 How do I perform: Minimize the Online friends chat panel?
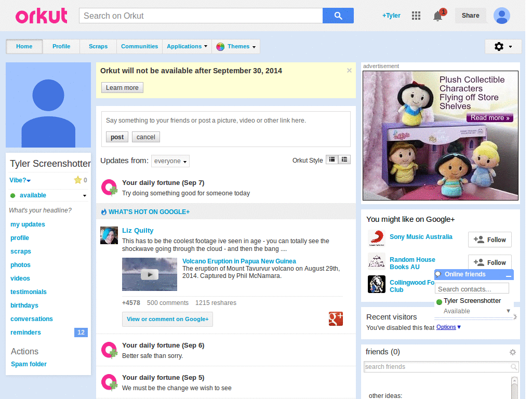coord(508,275)
